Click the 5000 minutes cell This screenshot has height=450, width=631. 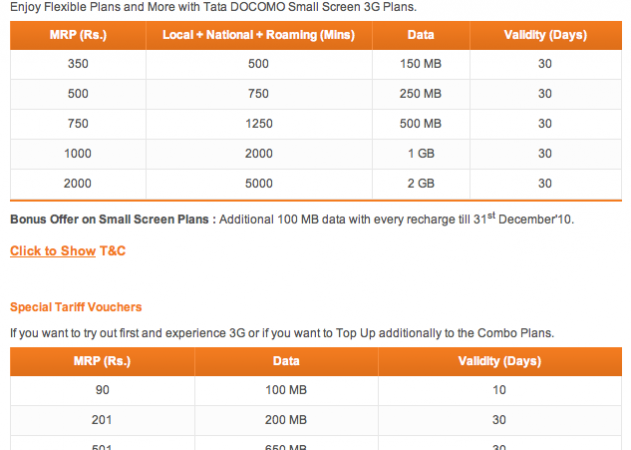click(x=258, y=184)
